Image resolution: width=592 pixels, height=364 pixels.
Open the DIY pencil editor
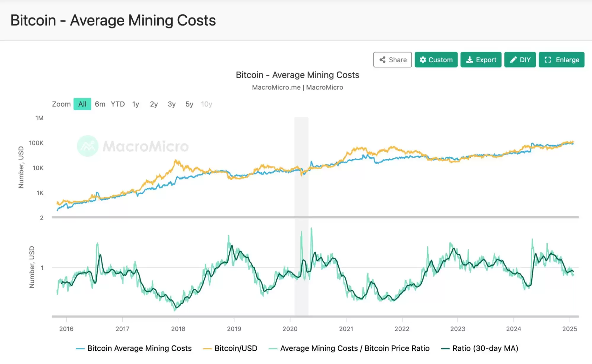pos(520,60)
